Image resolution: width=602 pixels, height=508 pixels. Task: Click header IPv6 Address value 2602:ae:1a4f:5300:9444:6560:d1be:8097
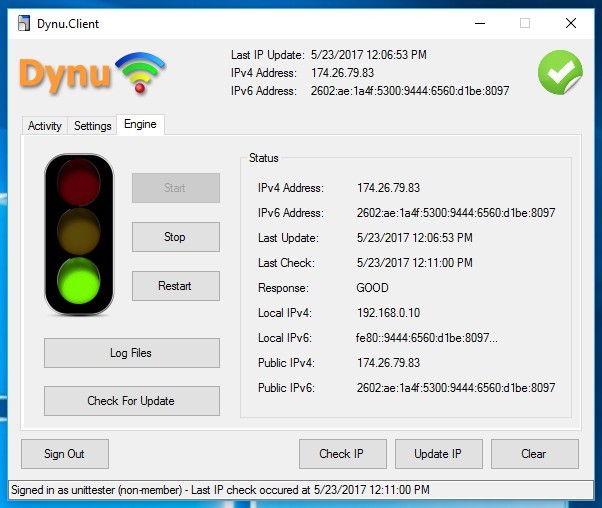coord(410,91)
